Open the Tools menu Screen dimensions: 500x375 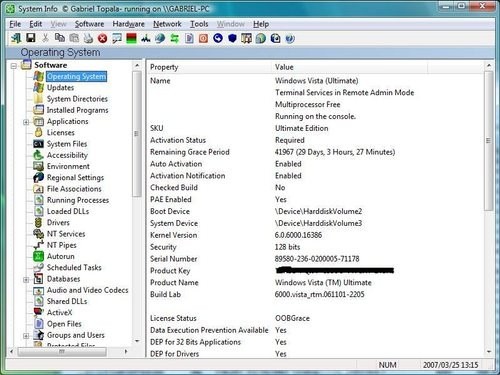pos(199,24)
